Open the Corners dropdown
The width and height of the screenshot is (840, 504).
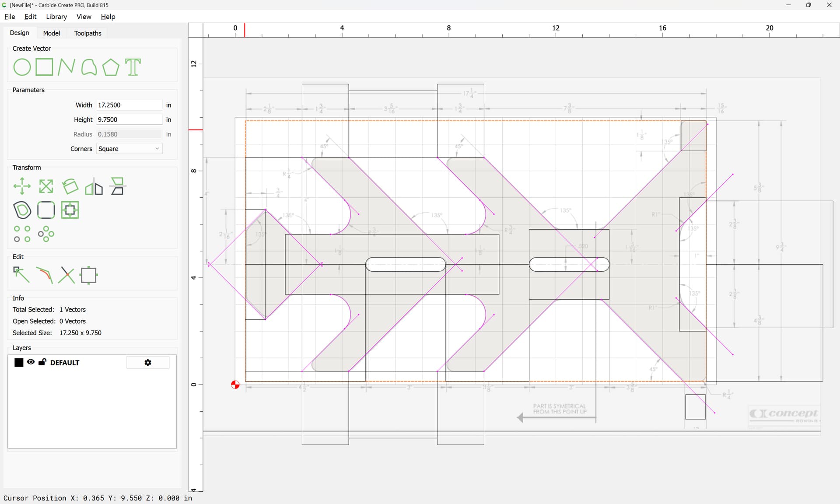coord(129,149)
